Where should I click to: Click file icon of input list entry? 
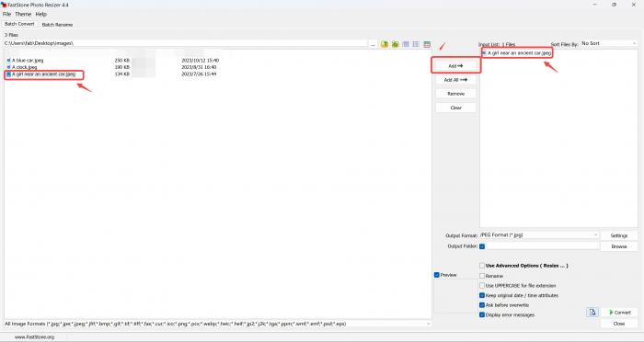tap(485, 53)
